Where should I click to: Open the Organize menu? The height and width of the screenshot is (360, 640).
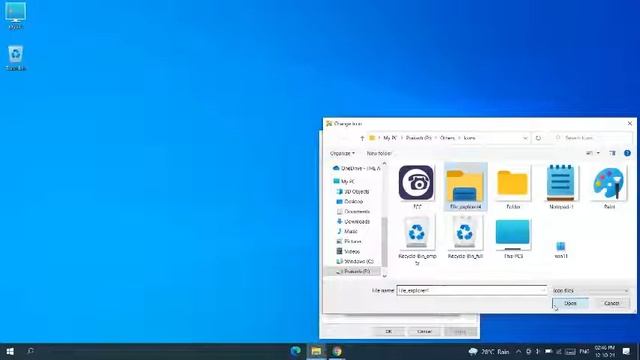click(342, 153)
